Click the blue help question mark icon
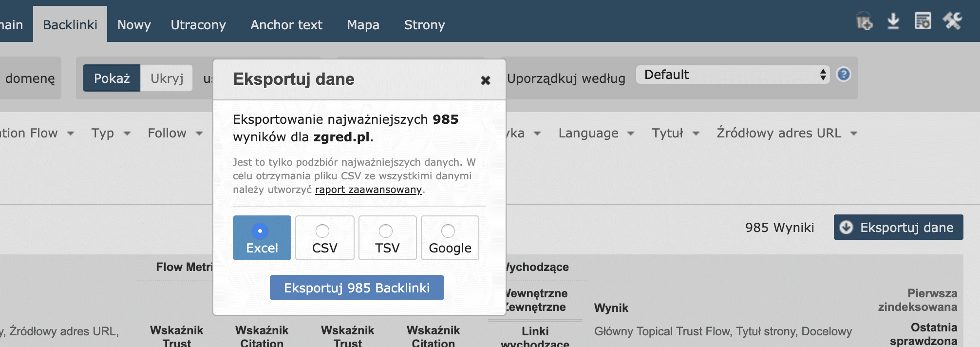The image size is (980, 347). click(844, 75)
